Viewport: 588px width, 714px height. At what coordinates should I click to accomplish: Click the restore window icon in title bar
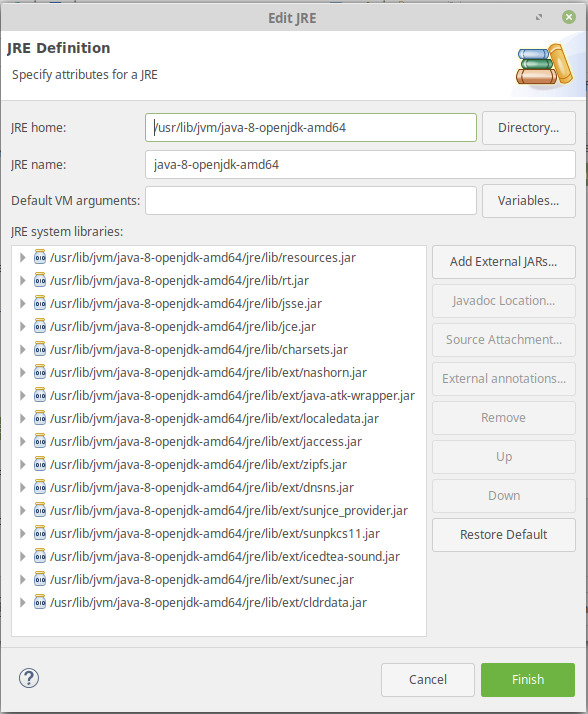(539, 17)
